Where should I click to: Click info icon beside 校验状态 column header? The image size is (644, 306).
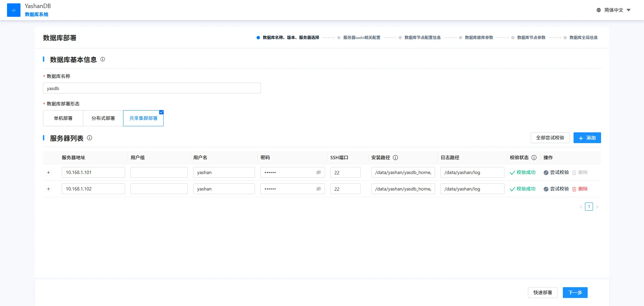click(x=534, y=158)
